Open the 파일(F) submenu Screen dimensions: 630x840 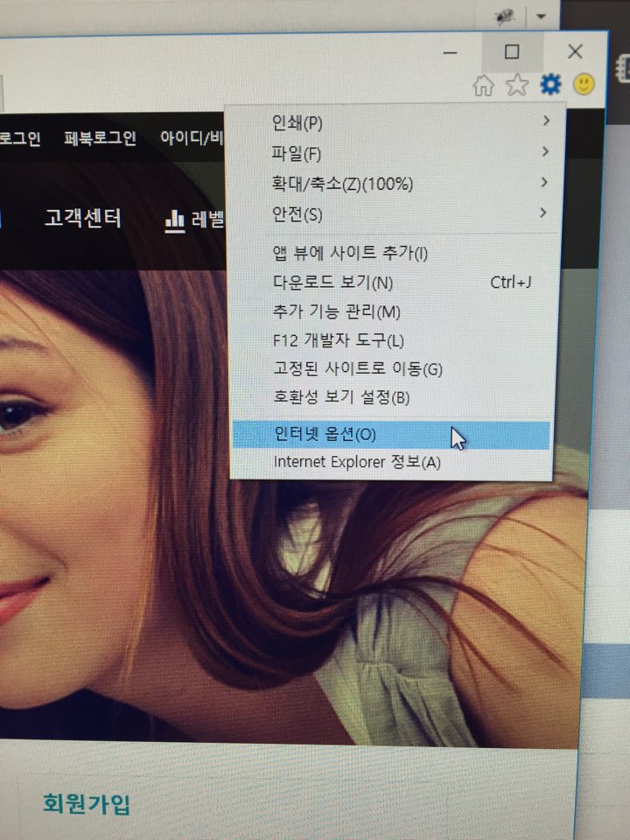point(395,153)
